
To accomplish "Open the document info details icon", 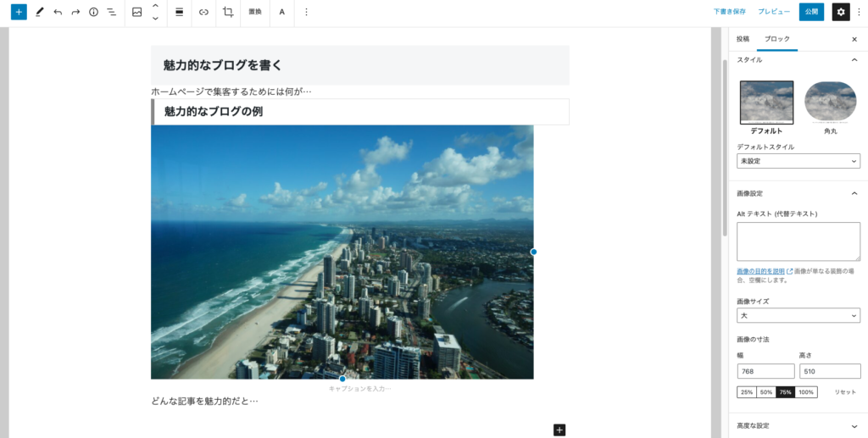I will pos(93,12).
